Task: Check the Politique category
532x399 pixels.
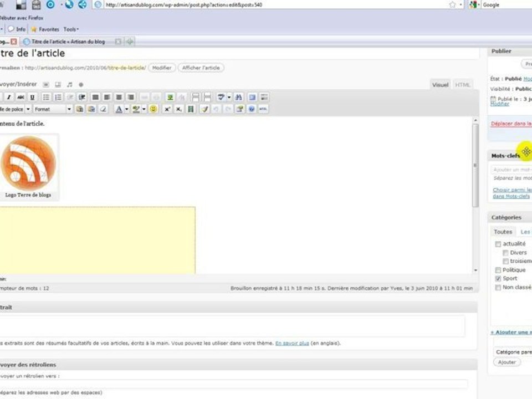Action: [x=498, y=270]
